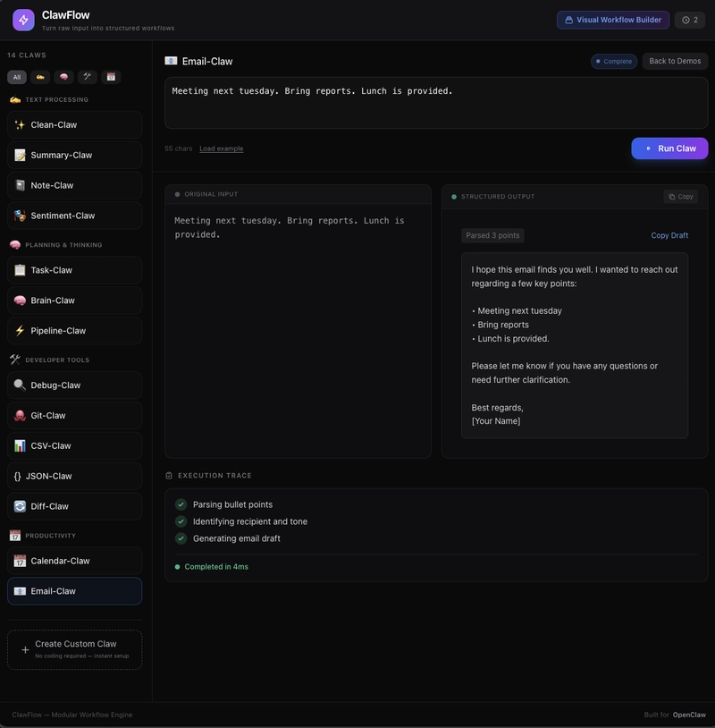Click the Parsed 3 points badge

492,235
